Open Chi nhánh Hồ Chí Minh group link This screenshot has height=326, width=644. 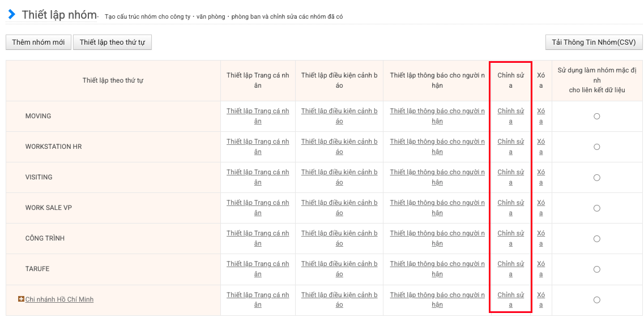tap(59, 299)
